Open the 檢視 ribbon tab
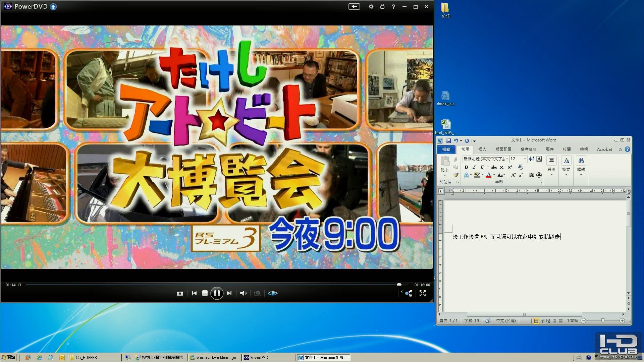 coord(584,149)
